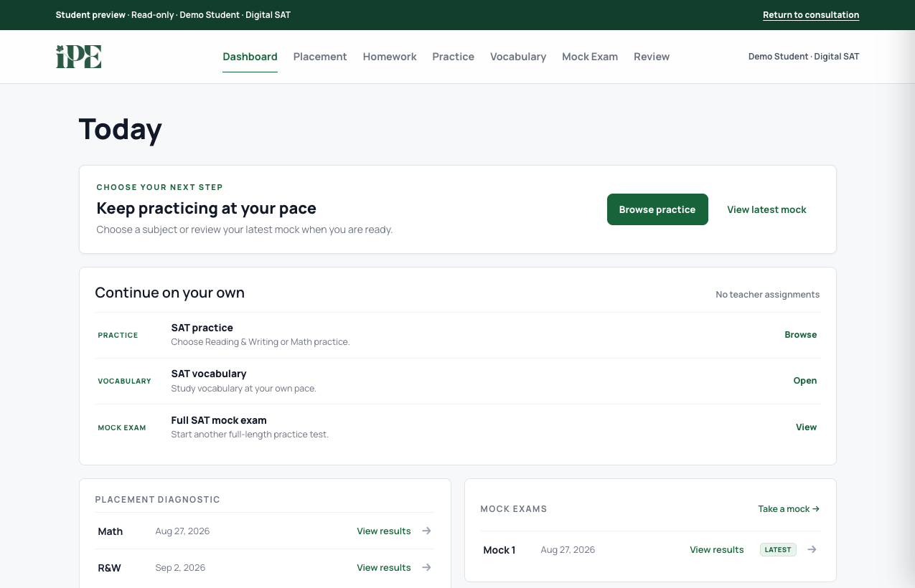The height and width of the screenshot is (588, 915).
Task: Click arrow icon next to Math View results
Action: (426, 531)
